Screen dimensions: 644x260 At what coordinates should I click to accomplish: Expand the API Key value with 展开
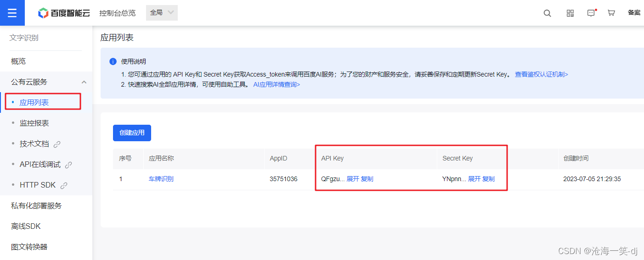[353, 179]
